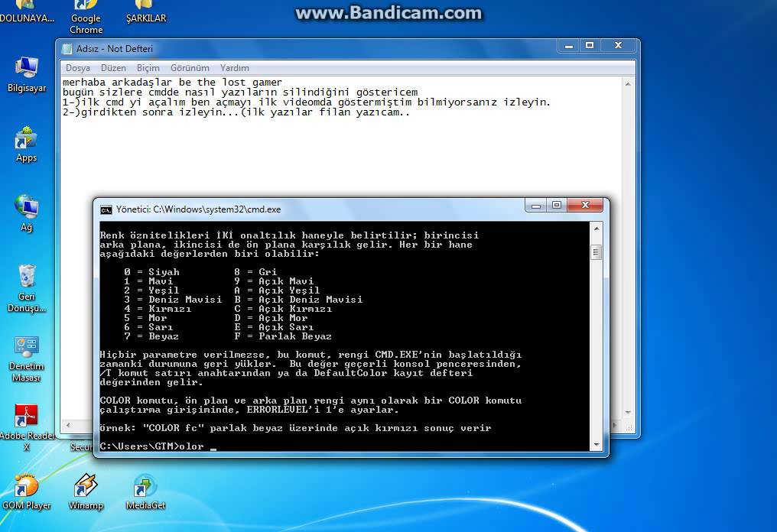Launch Winamp desktop shortcut
The width and height of the screenshot is (777, 532).
(x=86, y=491)
